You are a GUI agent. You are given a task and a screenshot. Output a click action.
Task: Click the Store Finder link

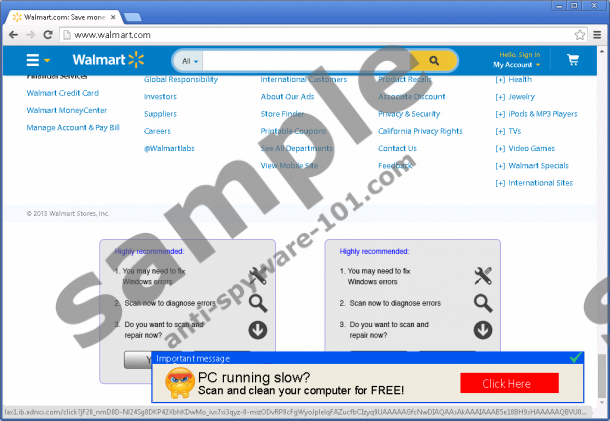click(x=284, y=114)
